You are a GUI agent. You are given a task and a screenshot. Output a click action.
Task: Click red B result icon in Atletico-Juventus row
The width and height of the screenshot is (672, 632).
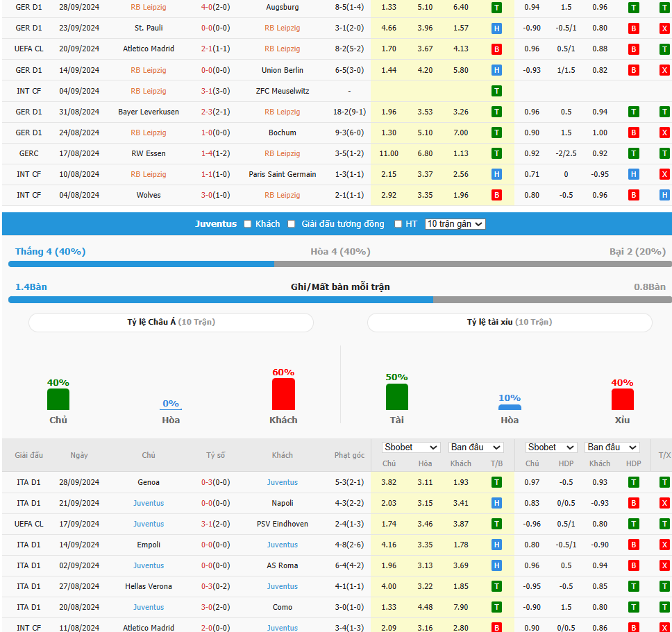(x=496, y=628)
